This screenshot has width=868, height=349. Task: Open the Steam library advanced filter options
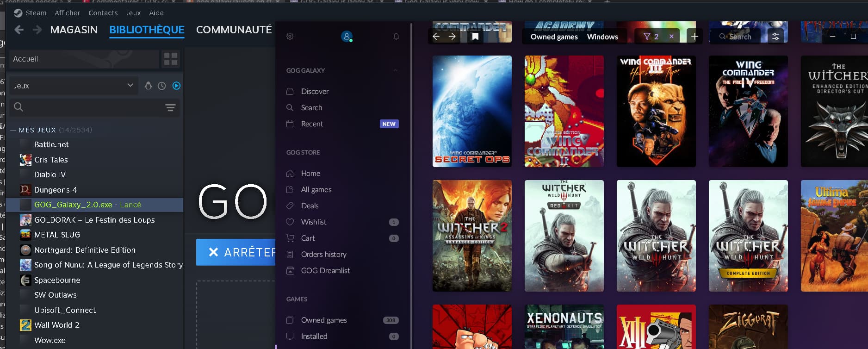coord(170,107)
